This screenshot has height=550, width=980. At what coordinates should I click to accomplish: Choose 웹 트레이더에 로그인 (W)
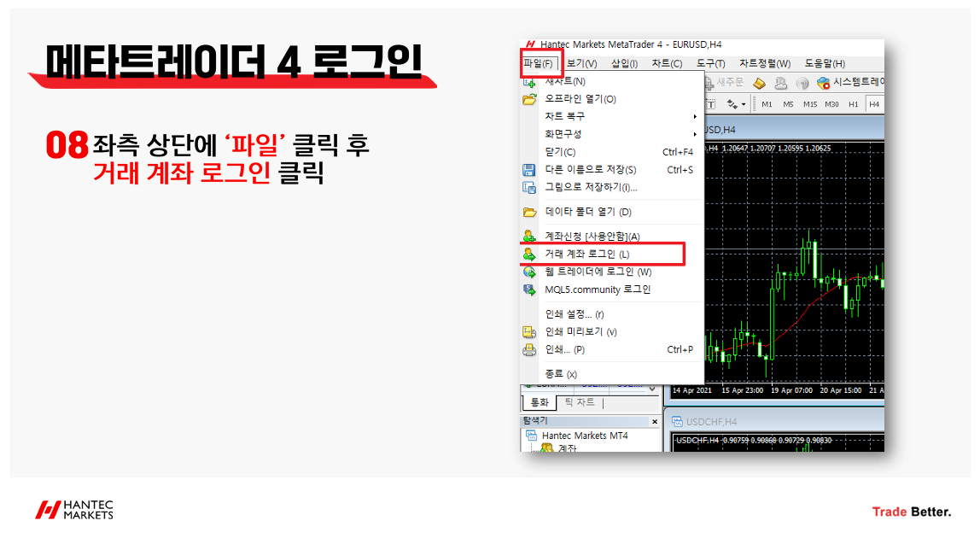point(613,272)
